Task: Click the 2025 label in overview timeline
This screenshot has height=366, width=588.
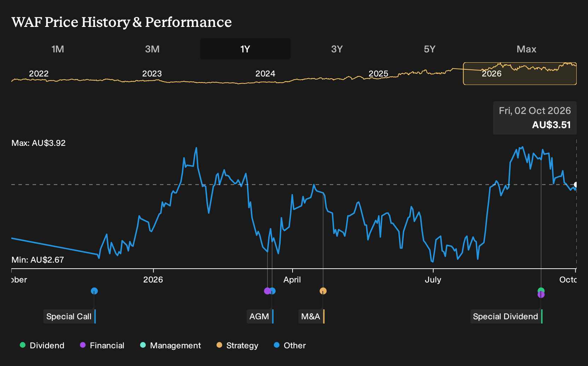Action: click(x=378, y=74)
